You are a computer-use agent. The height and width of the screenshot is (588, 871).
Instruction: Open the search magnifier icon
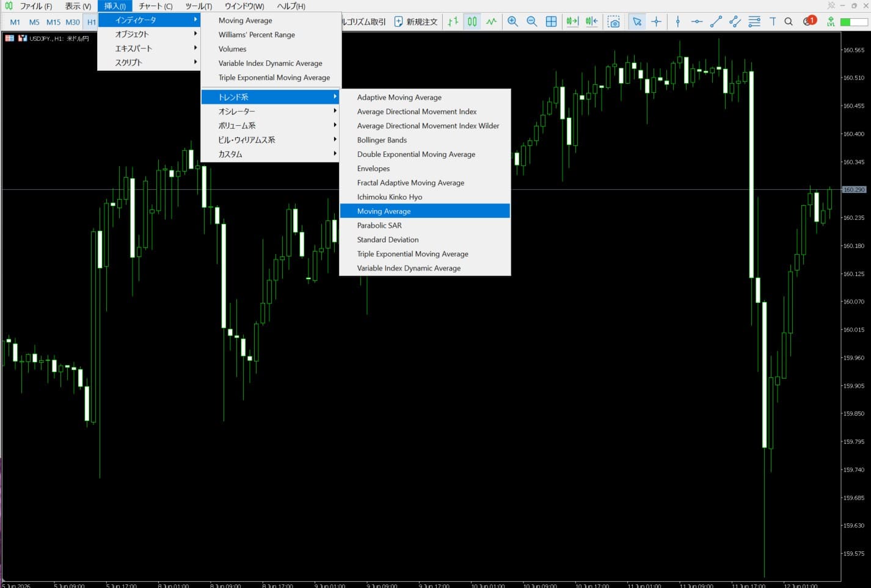click(789, 21)
